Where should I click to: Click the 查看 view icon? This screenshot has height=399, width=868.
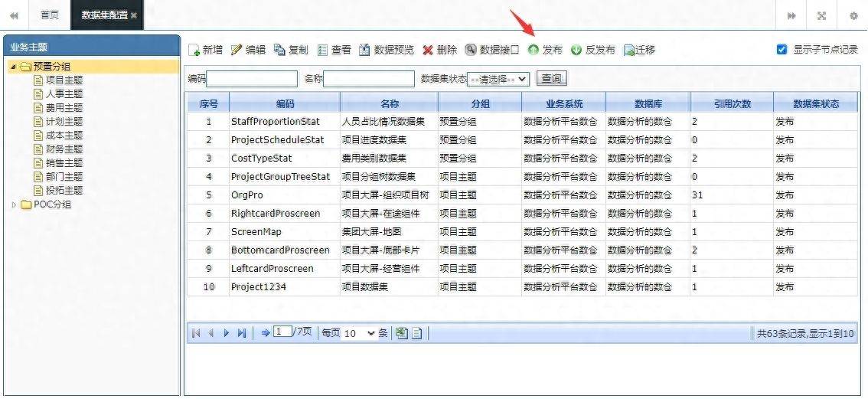pyautogui.click(x=323, y=50)
